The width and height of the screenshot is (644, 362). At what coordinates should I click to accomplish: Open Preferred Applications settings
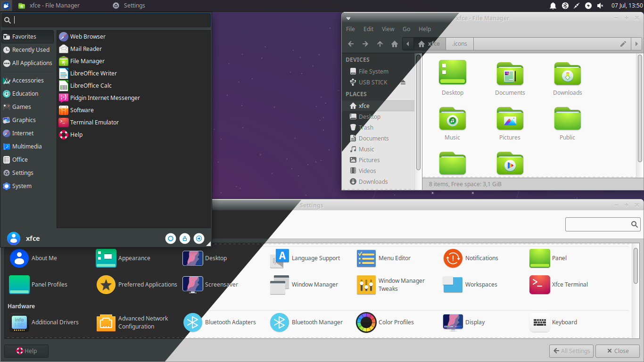tap(137, 285)
